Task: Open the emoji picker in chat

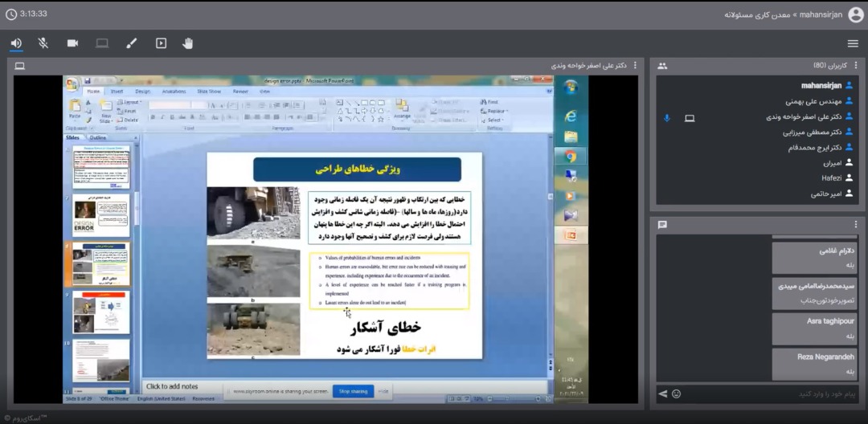Action: pyautogui.click(x=677, y=393)
